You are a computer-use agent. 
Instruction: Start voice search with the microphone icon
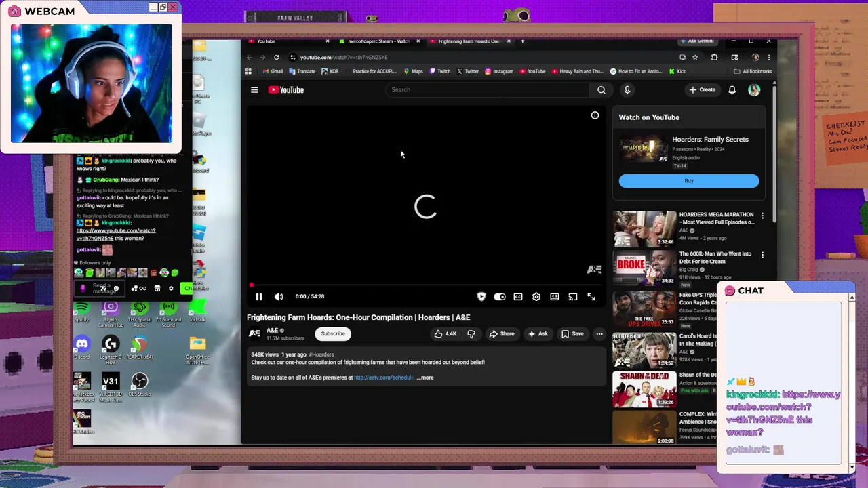[x=627, y=89]
